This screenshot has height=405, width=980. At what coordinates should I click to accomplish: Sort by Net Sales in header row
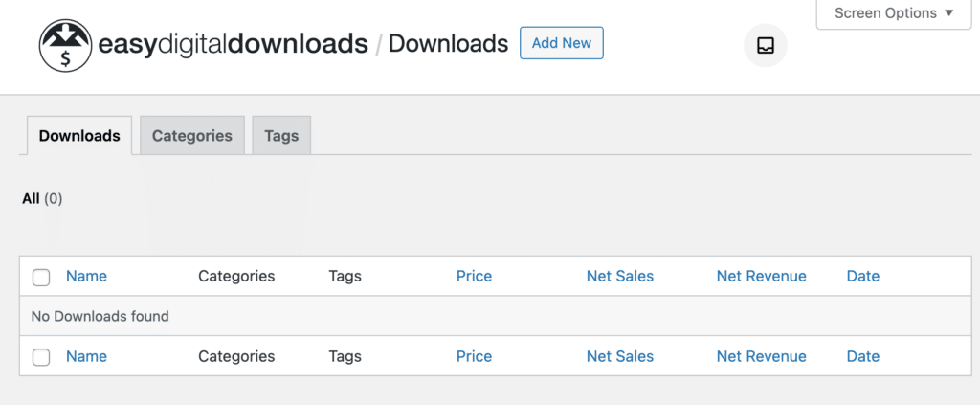coord(619,276)
